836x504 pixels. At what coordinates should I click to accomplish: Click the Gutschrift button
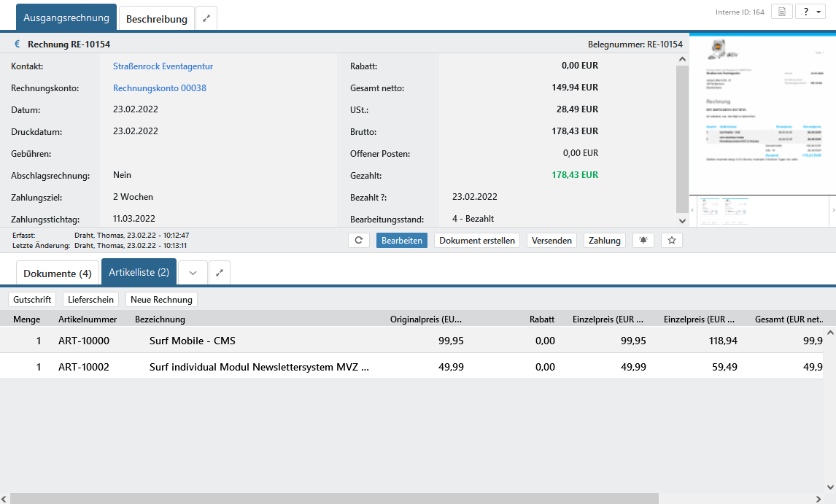pyautogui.click(x=32, y=300)
